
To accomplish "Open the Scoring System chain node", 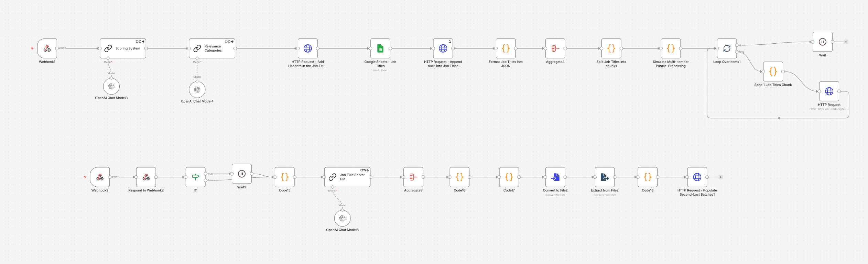I will point(123,48).
